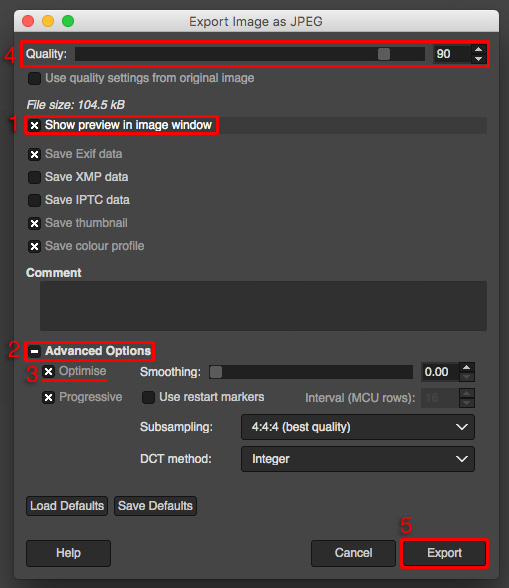
Task: Uncheck Save Exif data
Action: (x=35, y=154)
